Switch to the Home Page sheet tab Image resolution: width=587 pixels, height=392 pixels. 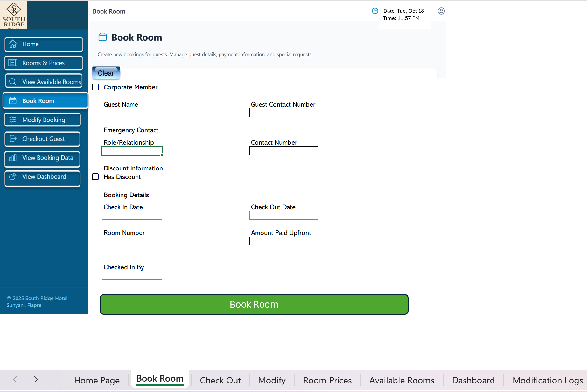(97, 380)
